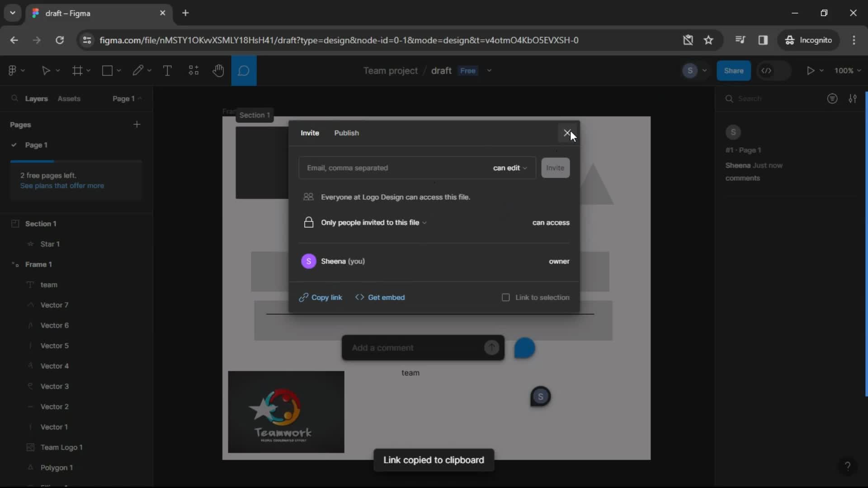Click Copy link button
The height and width of the screenshot is (488, 868).
(x=322, y=297)
